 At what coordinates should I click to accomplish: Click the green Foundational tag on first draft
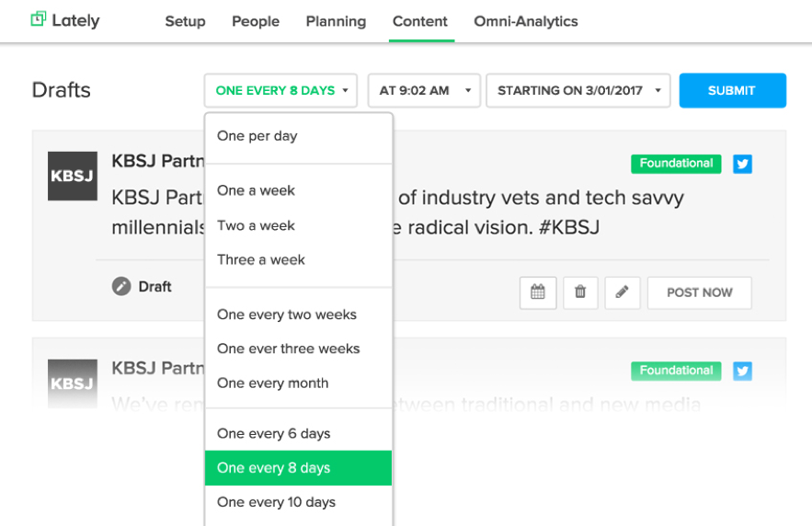point(676,164)
